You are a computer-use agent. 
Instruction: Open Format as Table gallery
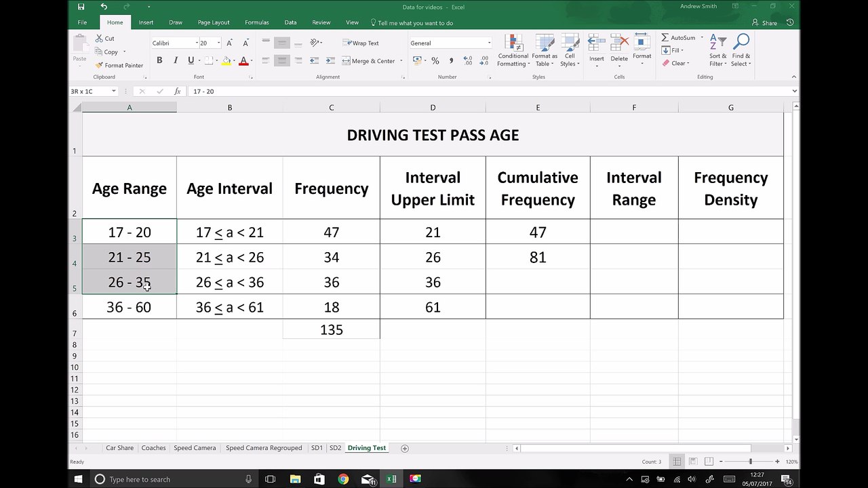pos(545,50)
